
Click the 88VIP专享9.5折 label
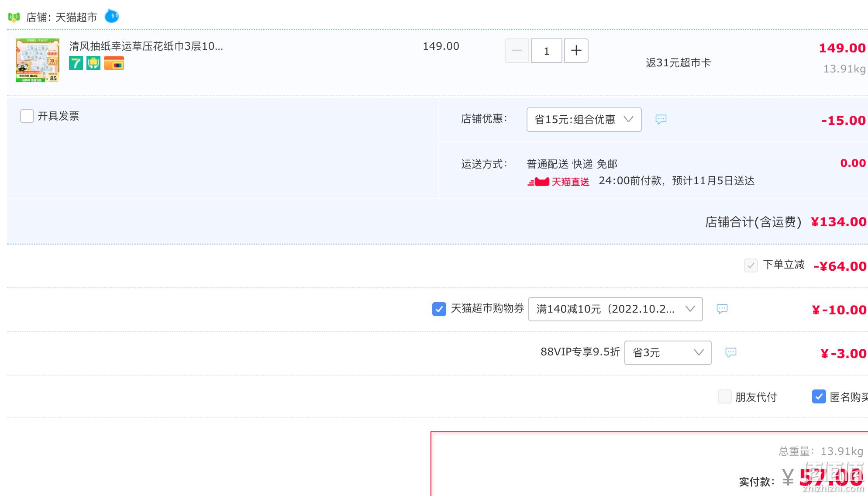coord(580,352)
